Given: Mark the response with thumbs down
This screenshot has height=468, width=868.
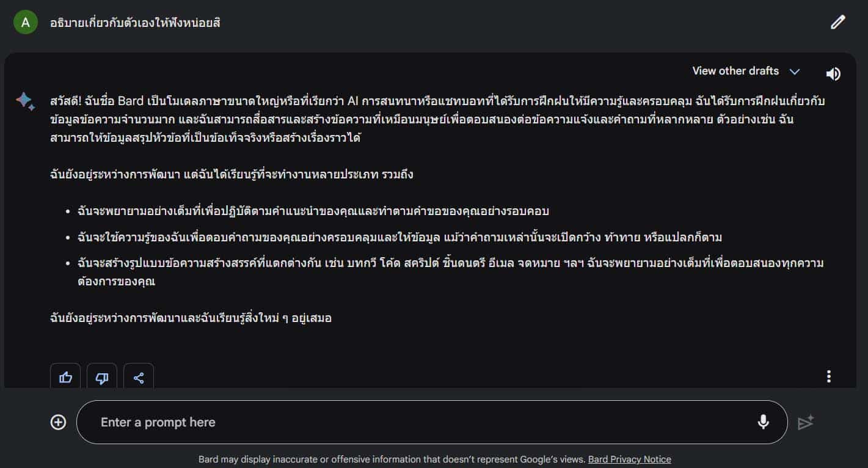Looking at the screenshot, I should tap(102, 378).
